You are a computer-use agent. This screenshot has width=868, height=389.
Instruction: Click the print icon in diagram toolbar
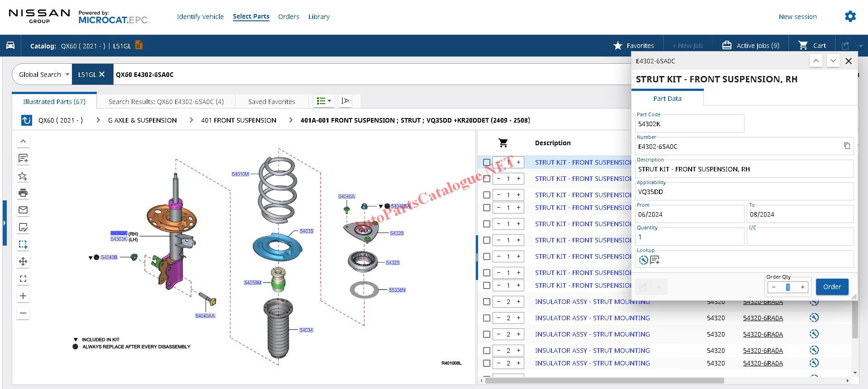click(x=23, y=193)
